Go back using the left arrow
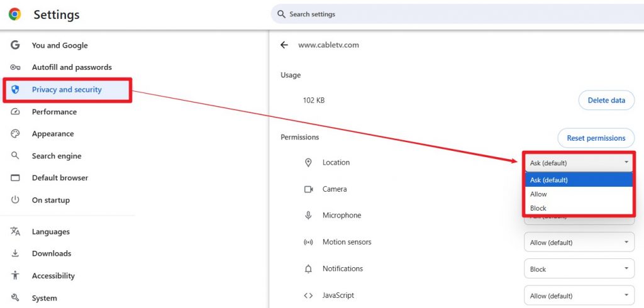The height and width of the screenshot is (308, 644). 284,45
